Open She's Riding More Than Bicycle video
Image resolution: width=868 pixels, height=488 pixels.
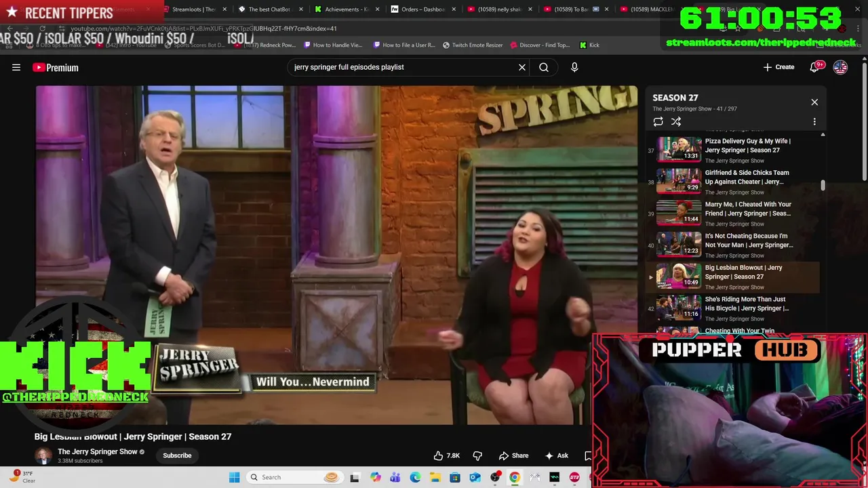(732, 308)
